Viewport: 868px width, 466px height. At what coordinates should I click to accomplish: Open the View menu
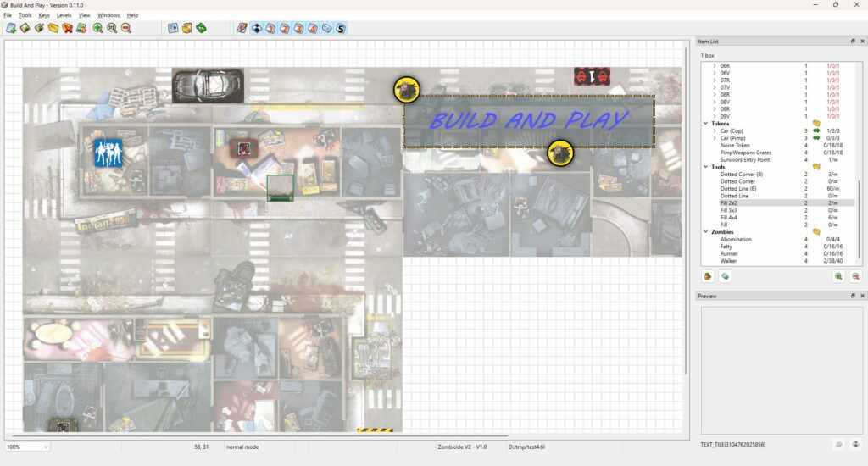coord(84,15)
